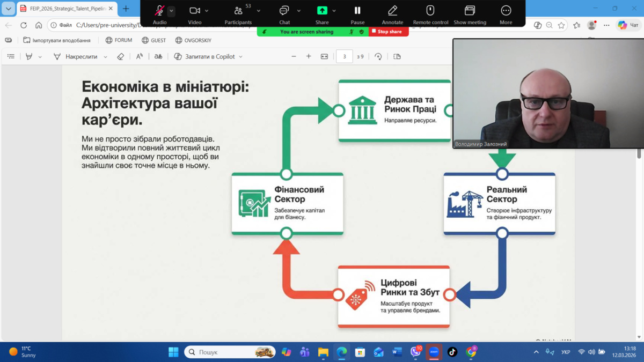Expand the audio options arrow
644x362 pixels.
point(171,11)
